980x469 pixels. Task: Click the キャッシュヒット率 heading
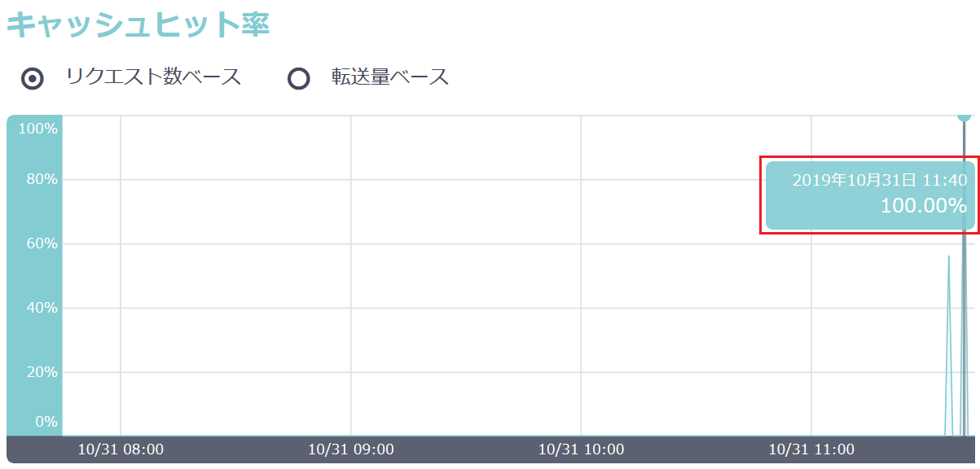coord(138,24)
